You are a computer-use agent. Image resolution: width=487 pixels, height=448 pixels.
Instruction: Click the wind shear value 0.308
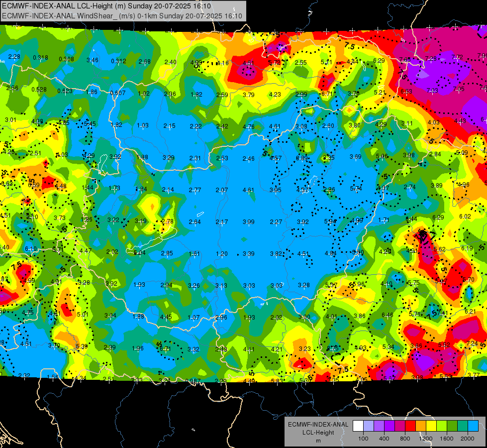(67, 59)
